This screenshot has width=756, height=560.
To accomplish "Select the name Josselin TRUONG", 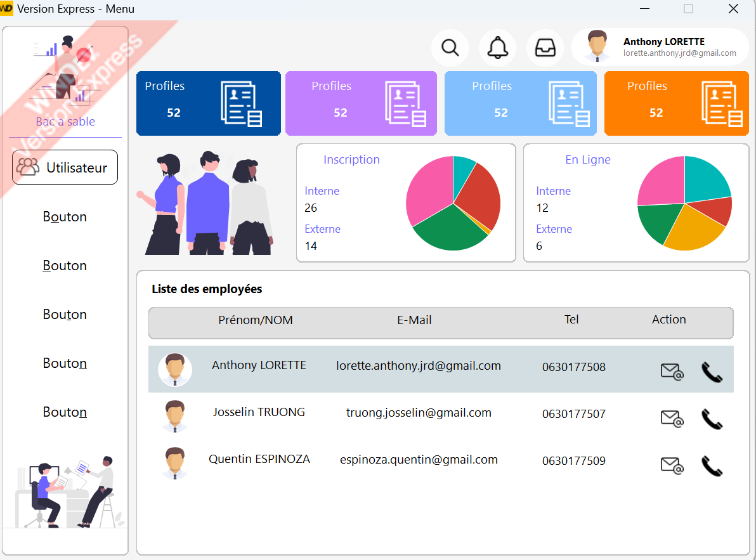I will point(259,412).
